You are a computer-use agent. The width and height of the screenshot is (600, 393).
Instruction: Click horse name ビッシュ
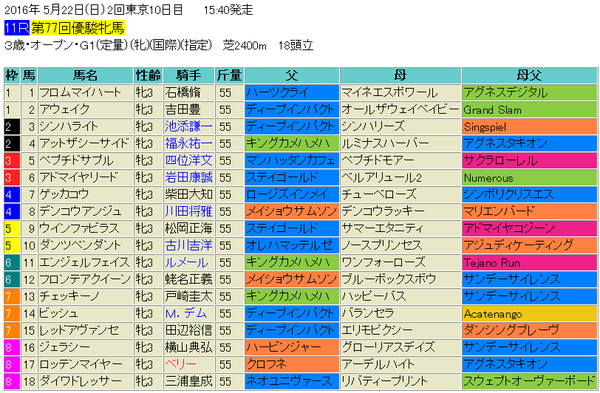coord(59,313)
